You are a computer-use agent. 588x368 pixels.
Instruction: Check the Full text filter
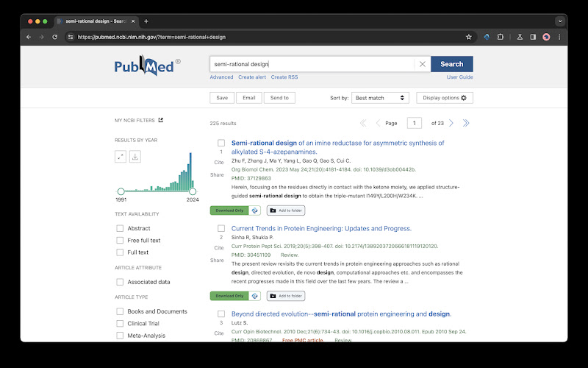coord(120,252)
